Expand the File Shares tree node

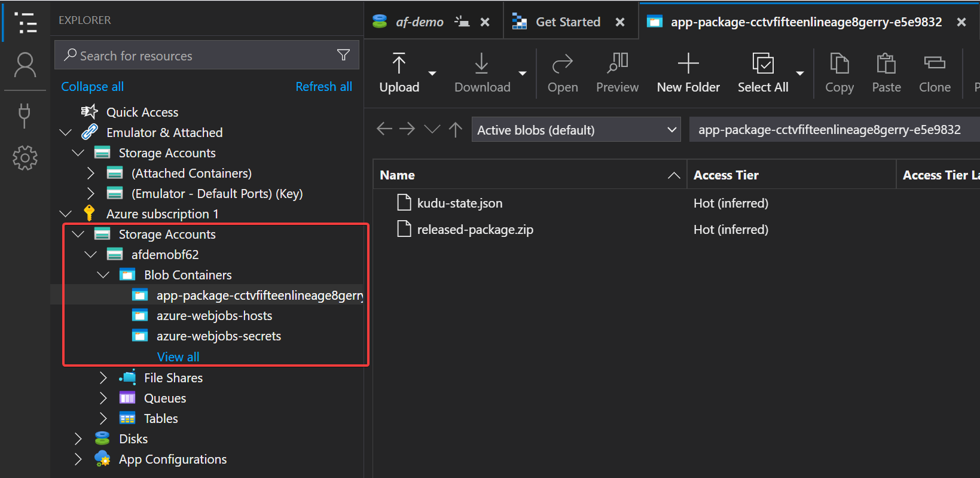103,378
